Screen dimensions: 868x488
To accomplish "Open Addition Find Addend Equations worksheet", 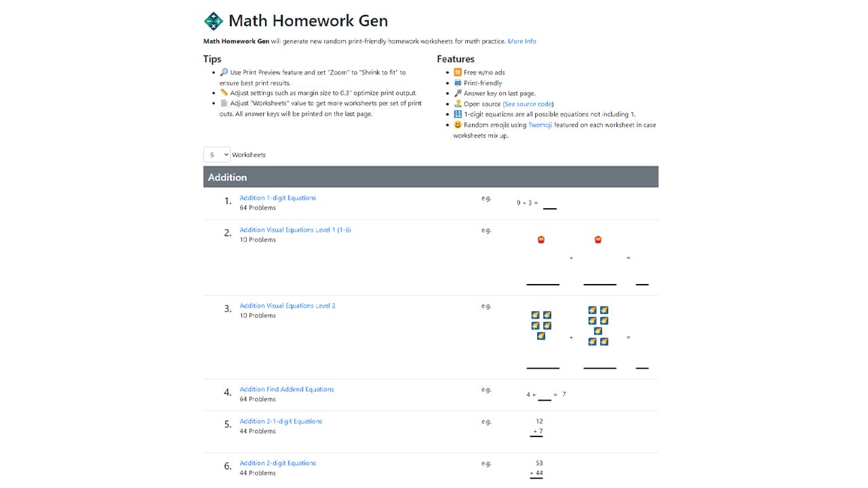I will (286, 389).
